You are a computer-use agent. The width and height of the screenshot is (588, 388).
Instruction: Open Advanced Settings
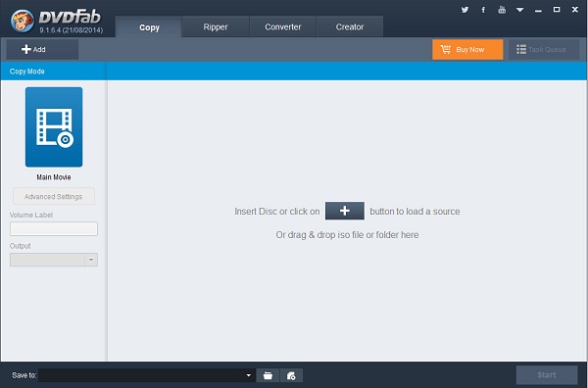coord(54,196)
